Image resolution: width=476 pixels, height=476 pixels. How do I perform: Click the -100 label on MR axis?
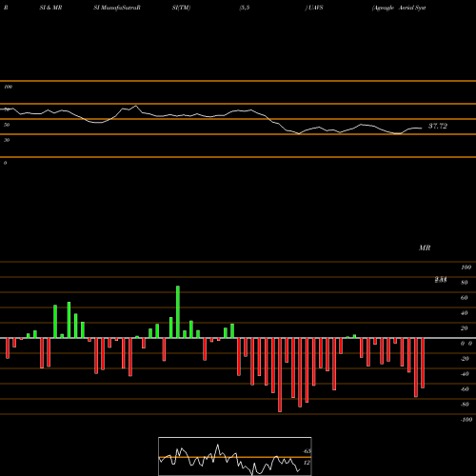pyautogui.click(x=466, y=420)
